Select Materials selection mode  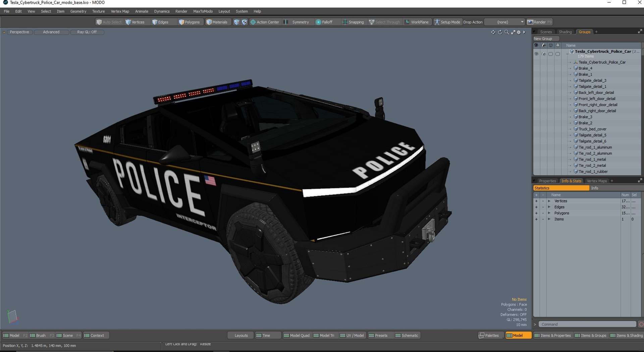(217, 22)
